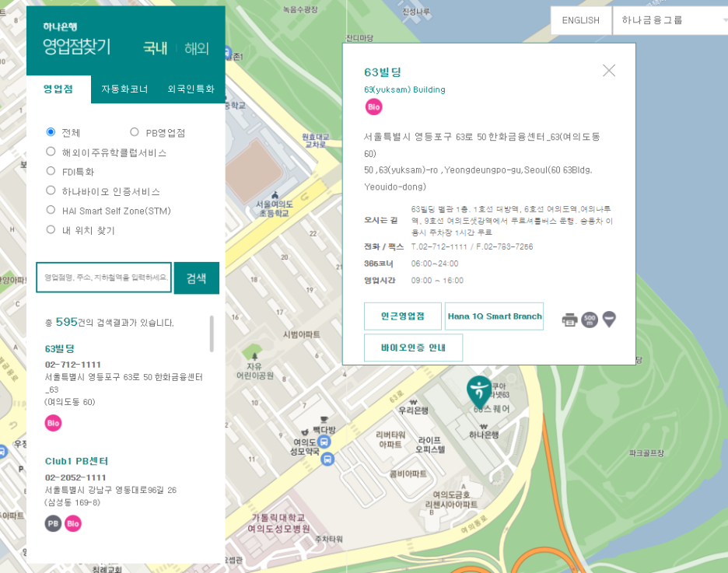Select the 전체 radio button
Screen dimensions: 728x573
click(x=51, y=132)
